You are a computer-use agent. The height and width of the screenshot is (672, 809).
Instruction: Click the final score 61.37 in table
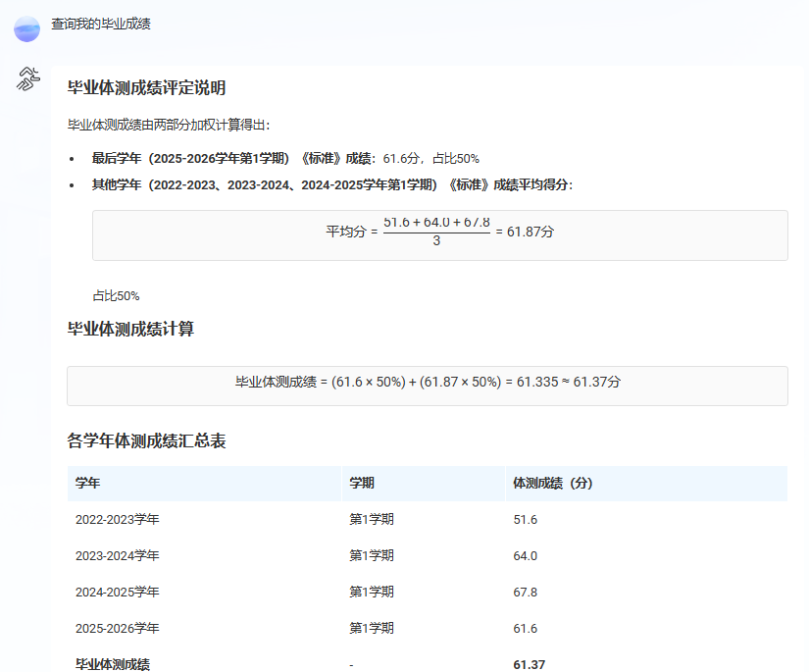pos(529,665)
